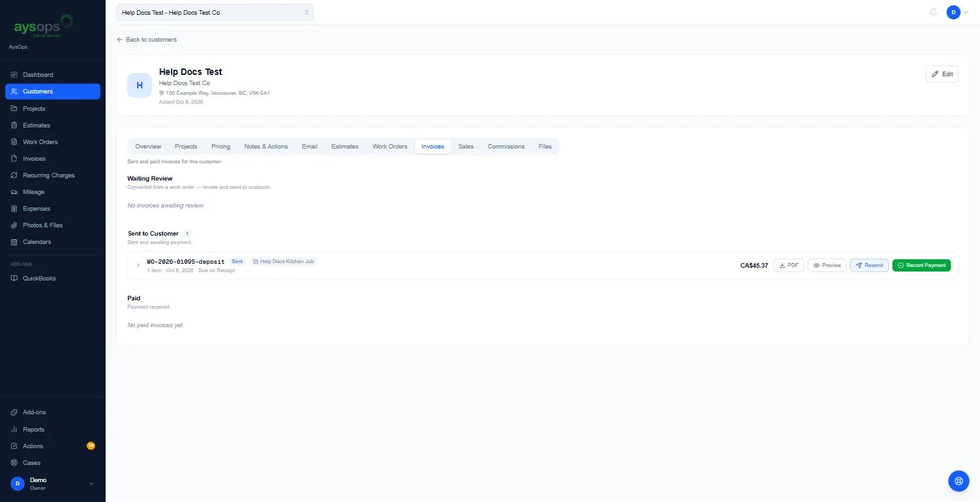
Task: Open the Help Docs Test customer selector dropdown
Action: pyautogui.click(x=215, y=12)
